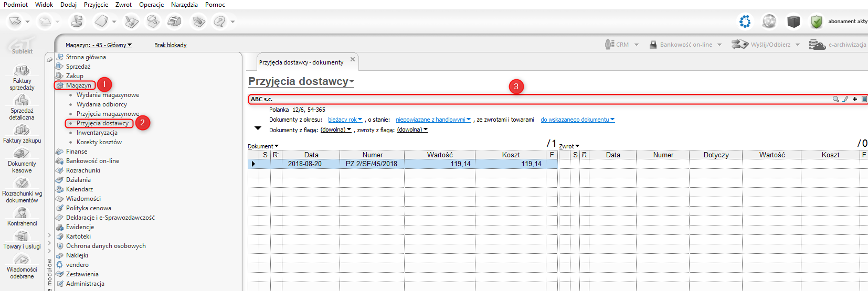Click the printer icon in the toolbar
The image size is (868, 291).
174,21
